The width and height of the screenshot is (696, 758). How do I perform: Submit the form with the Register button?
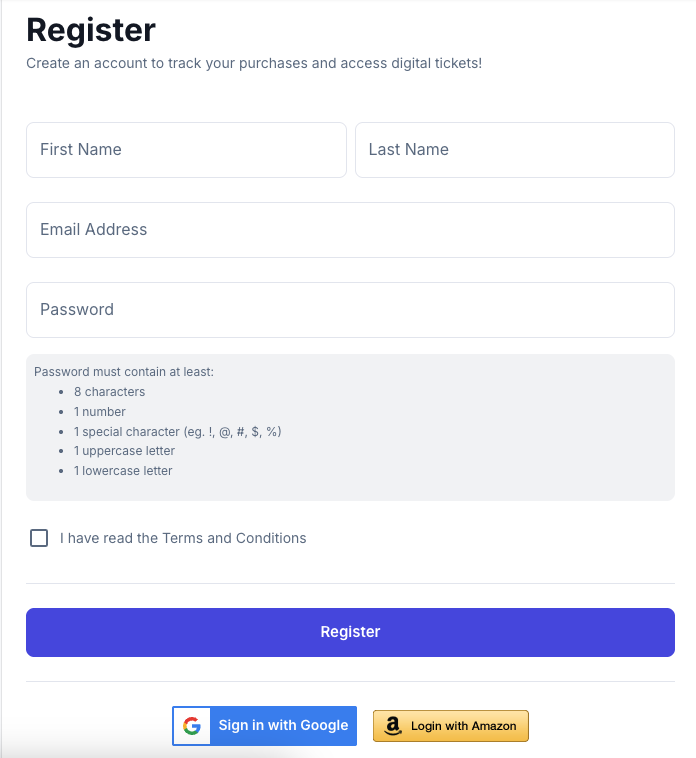350,632
